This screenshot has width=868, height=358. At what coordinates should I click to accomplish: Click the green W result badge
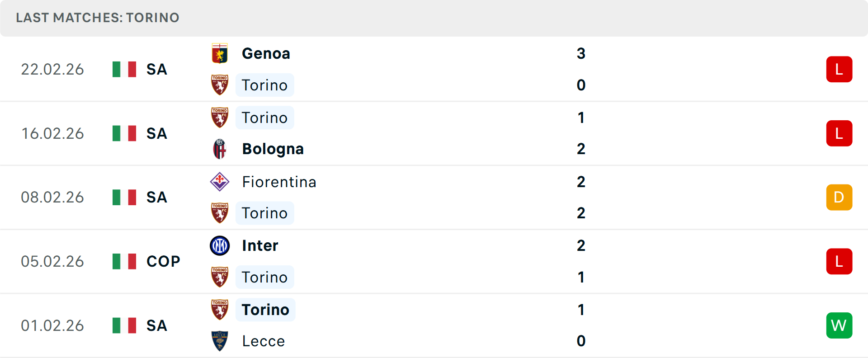click(839, 325)
